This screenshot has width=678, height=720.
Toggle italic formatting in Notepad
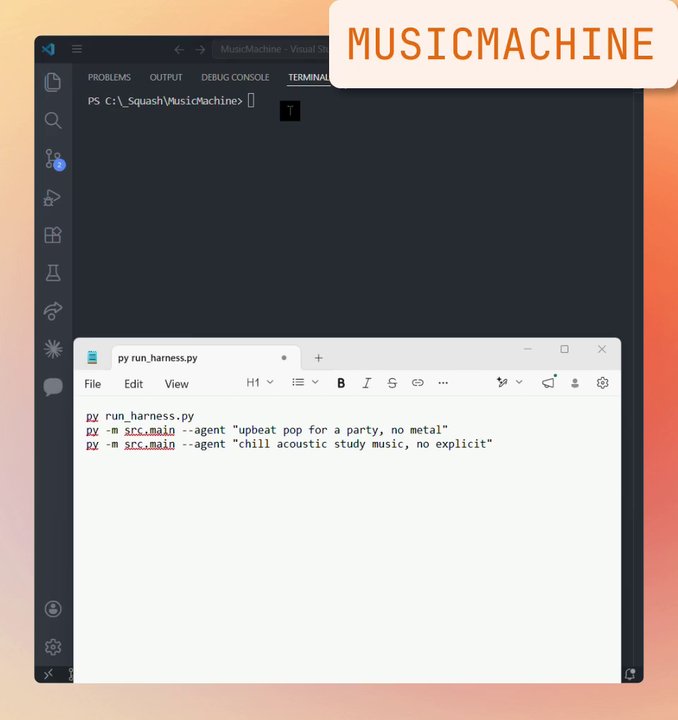[x=366, y=383]
